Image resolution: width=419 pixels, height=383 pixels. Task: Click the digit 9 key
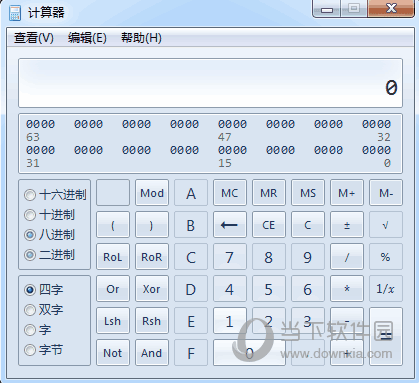pos(308,257)
